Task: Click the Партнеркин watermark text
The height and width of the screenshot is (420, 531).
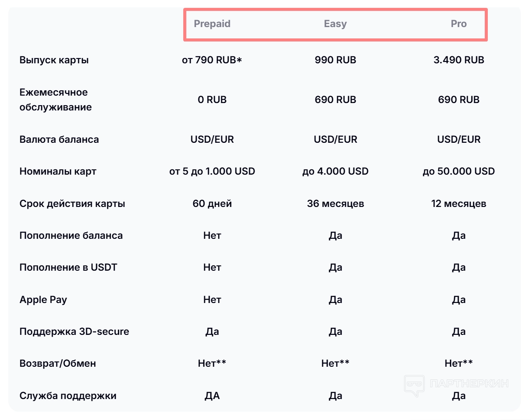Action: click(469, 384)
